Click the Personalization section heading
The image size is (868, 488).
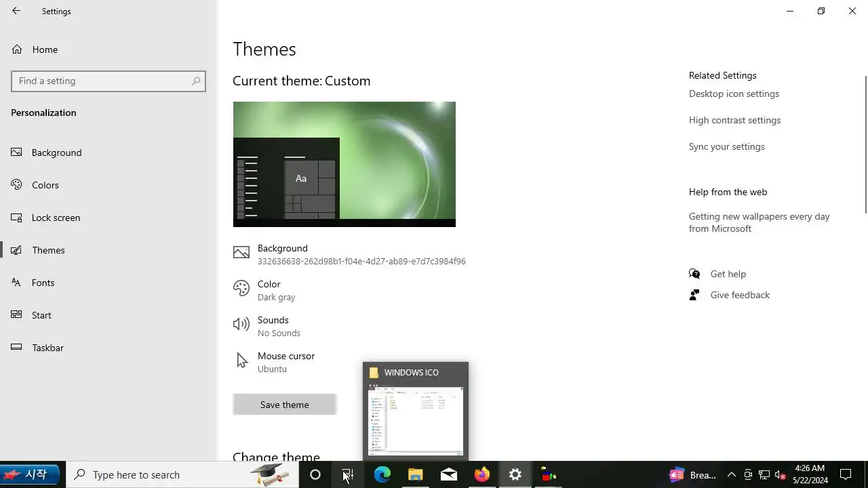click(43, 113)
